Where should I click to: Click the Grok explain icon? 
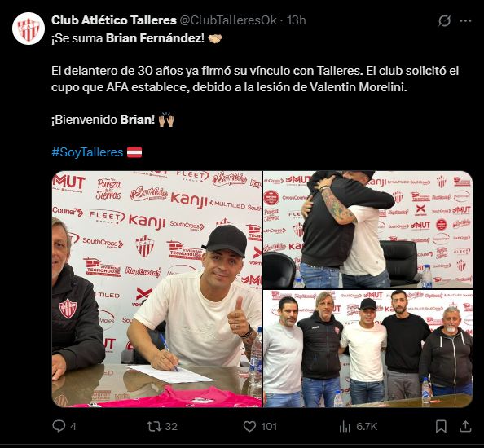(444, 20)
